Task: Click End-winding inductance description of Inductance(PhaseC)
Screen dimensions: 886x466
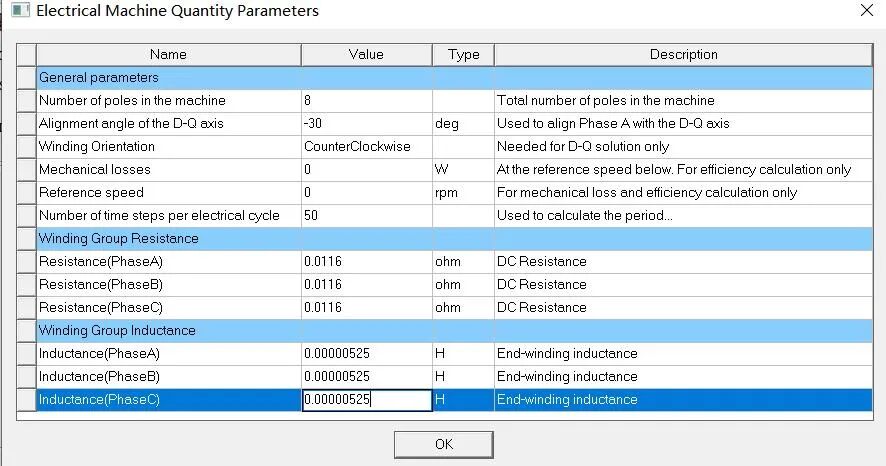Action: [x=684, y=400]
